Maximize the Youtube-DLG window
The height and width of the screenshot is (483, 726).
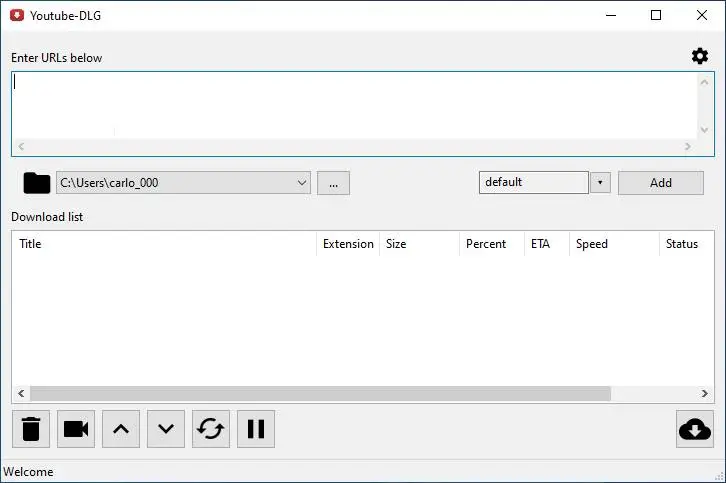656,15
